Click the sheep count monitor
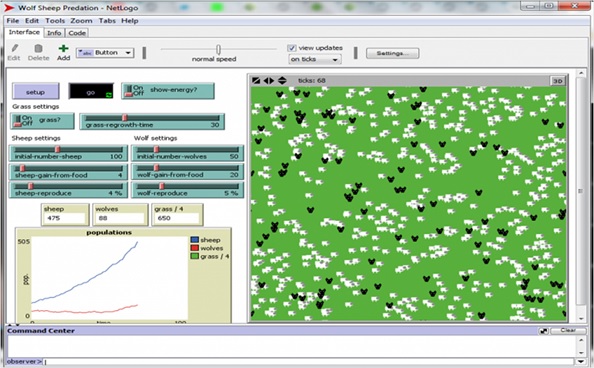Viewport: 594px width, 368px height. (65, 215)
